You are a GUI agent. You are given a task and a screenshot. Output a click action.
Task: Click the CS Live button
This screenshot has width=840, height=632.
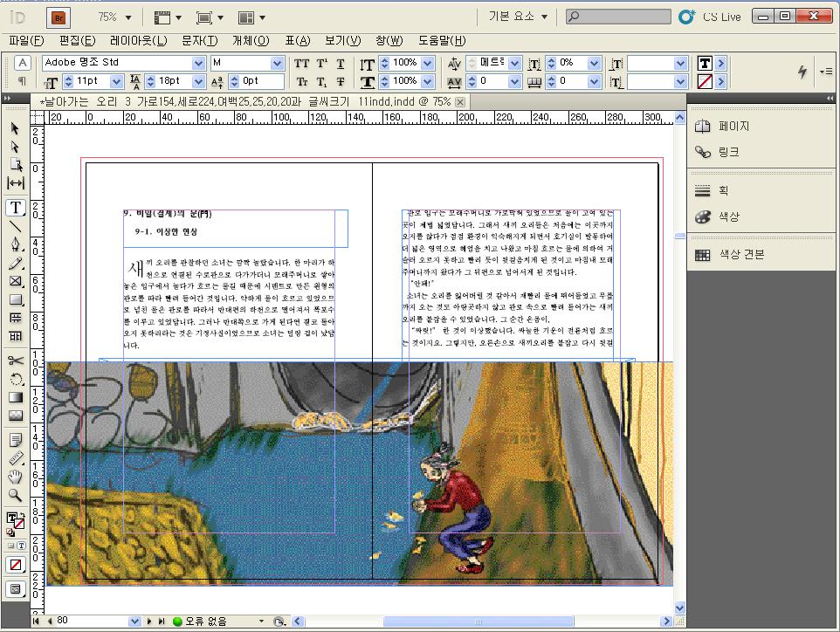711,17
